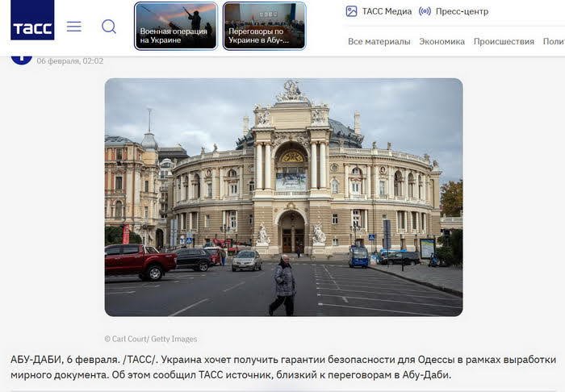Click the 06 февраля, 02:02 timestamp
This screenshot has height=392, width=565.
[70, 61]
